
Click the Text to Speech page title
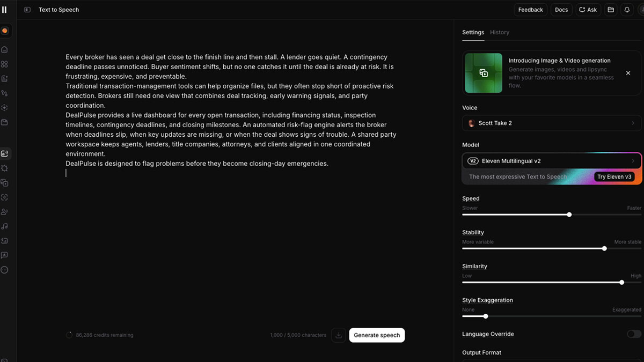[58, 10]
